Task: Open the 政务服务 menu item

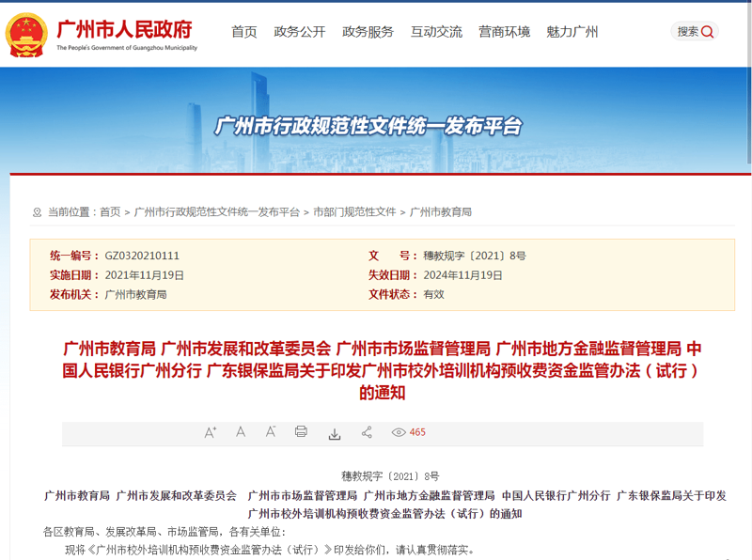Action: [x=368, y=32]
